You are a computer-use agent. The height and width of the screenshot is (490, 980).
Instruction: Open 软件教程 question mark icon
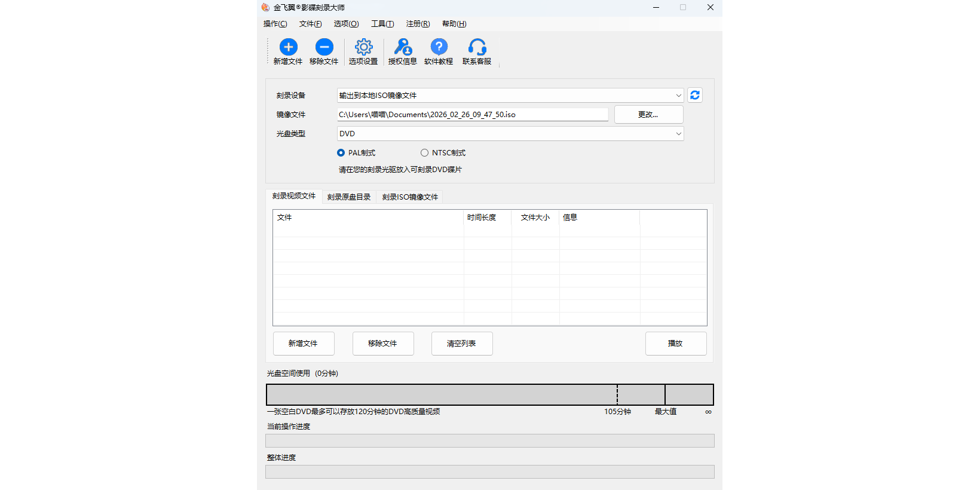coord(439,47)
